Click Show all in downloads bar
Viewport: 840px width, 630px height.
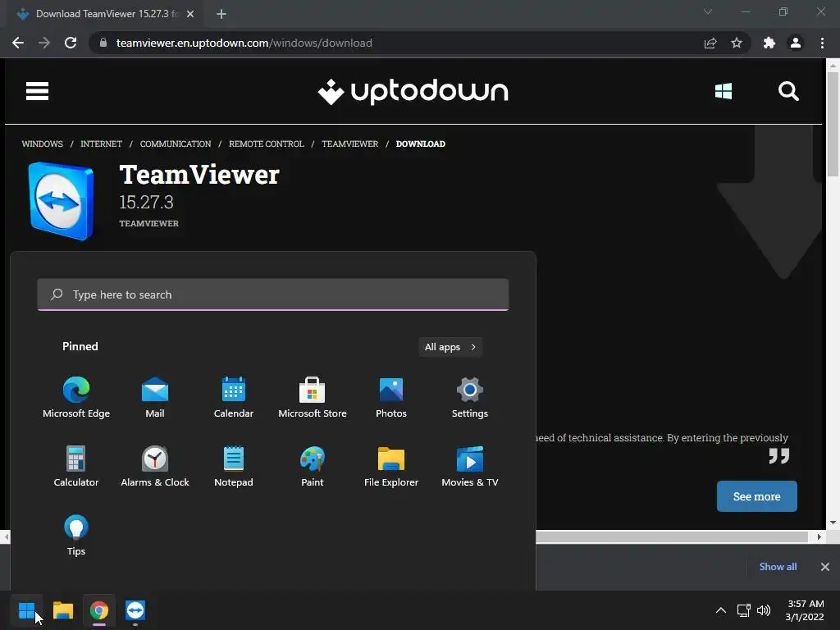pos(778,567)
